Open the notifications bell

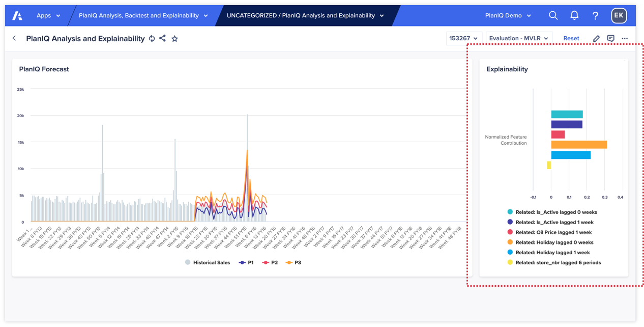coord(574,16)
